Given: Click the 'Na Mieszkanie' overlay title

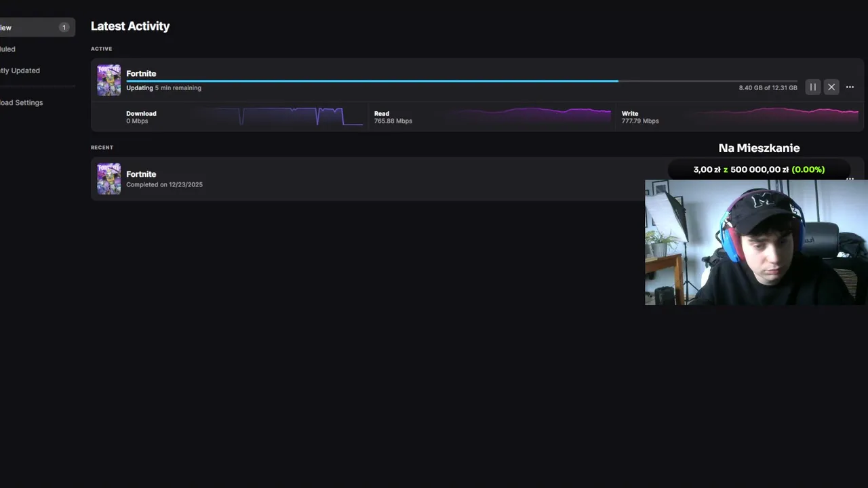Looking at the screenshot, I should click(759, 148).
